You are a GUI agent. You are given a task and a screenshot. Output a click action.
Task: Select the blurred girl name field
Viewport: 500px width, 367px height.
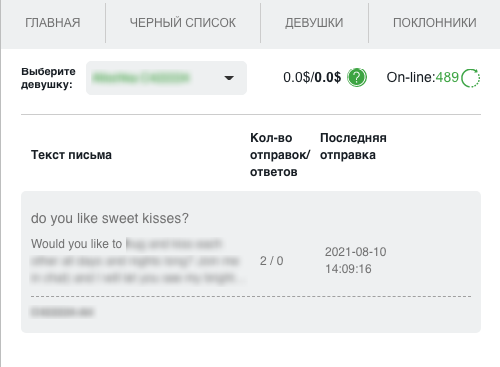[166, 78]
